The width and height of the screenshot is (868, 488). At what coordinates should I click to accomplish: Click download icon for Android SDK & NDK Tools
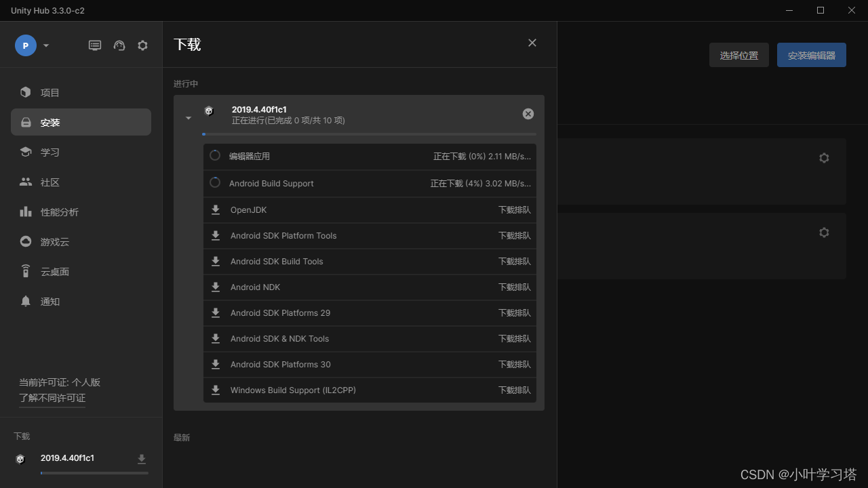point(216,339)
